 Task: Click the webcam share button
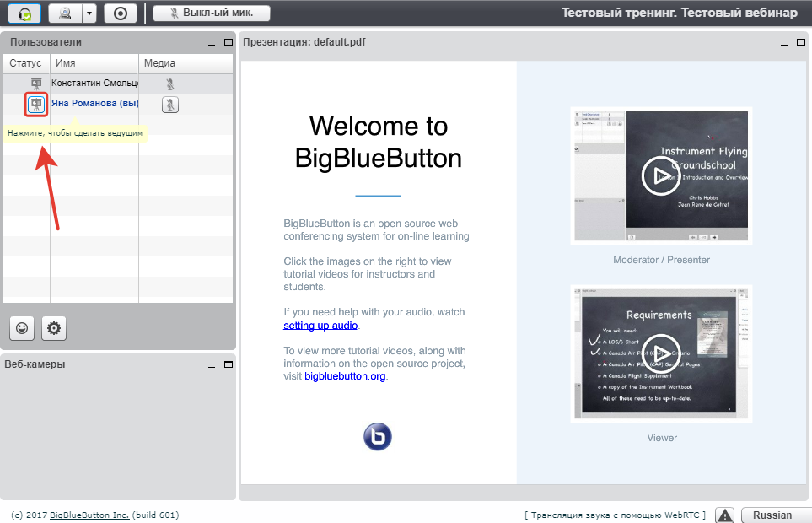(x=65, y=13)
